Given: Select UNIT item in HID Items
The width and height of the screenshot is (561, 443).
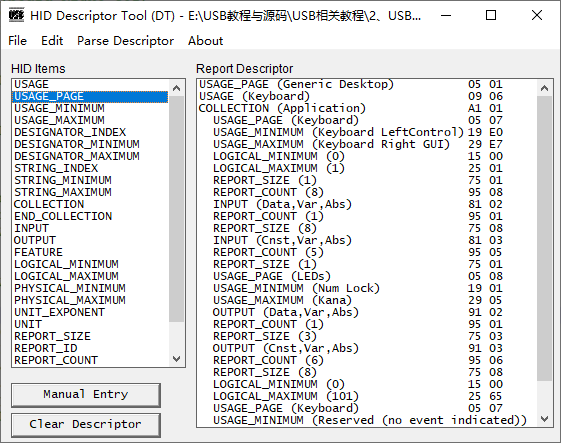Looking at the screenshot, I should [90, 324].
